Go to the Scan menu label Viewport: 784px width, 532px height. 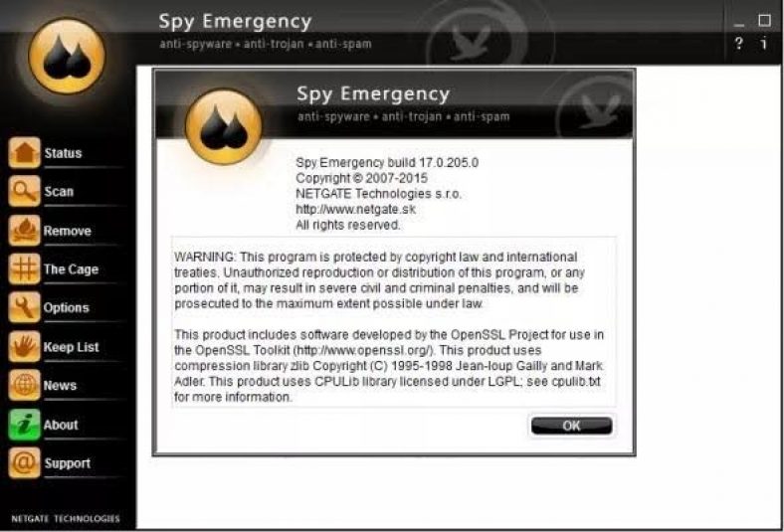pos(59,191)
